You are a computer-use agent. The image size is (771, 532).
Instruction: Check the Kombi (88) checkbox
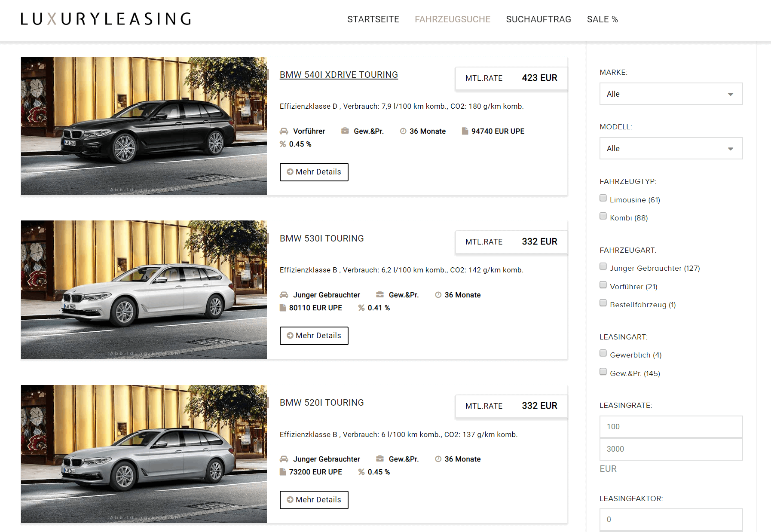click(603, 216)
